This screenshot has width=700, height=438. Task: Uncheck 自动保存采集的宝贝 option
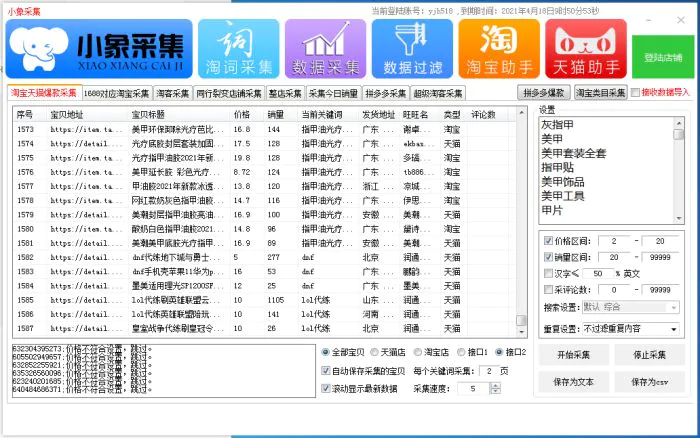325,371
